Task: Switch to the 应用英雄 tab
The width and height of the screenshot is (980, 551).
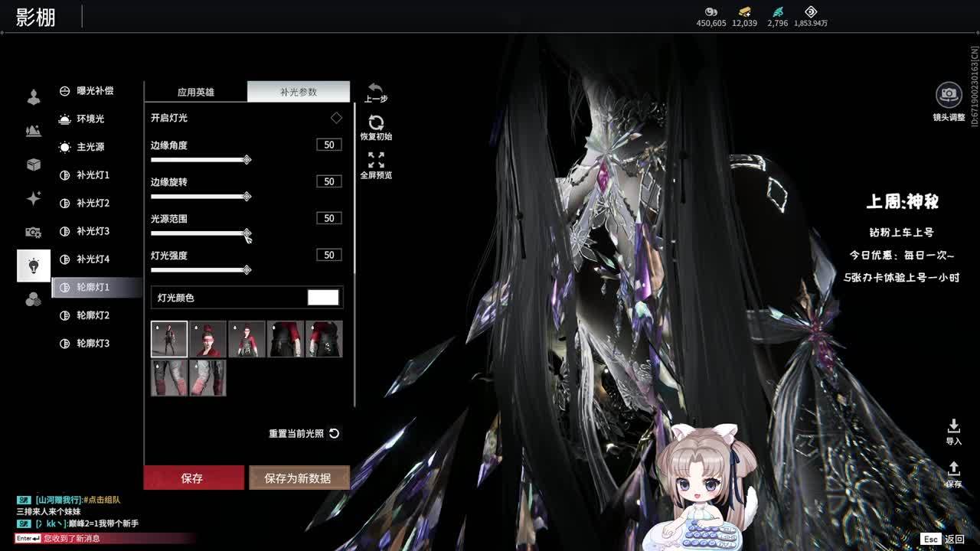Action: 196,92
